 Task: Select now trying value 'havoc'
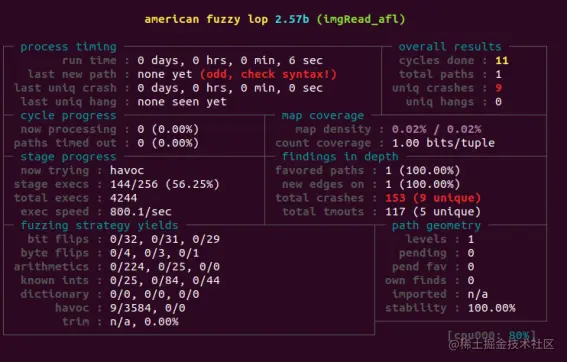coord(127,170)
